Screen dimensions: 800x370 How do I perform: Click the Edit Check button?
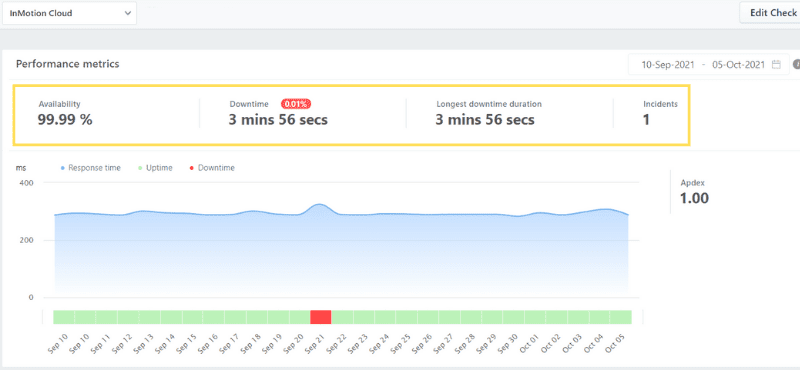coord(772,13)
